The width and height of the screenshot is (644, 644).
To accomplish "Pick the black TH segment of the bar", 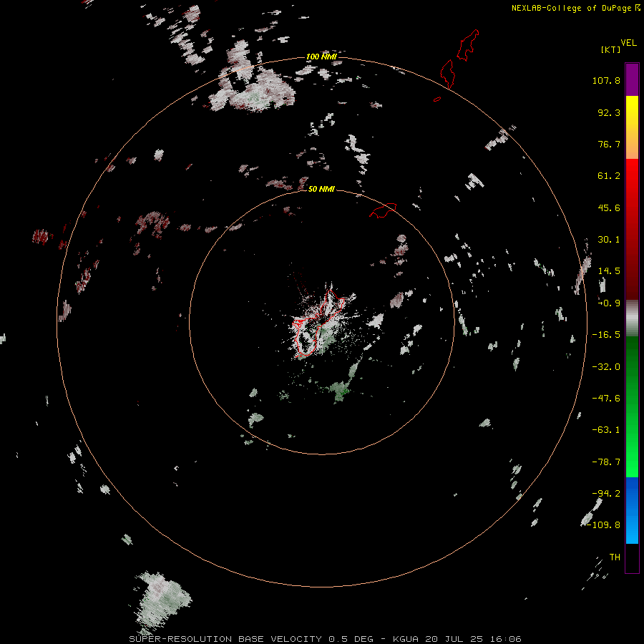I will (632, 557).
